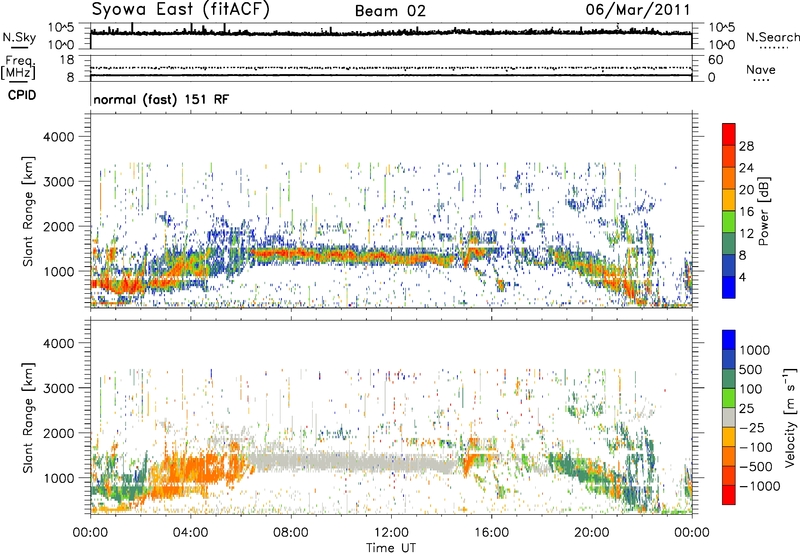Click the 'N.Sky' axis label
Image resolution: width=800 pixels, height=554 pixels.
tap(19, 37)
